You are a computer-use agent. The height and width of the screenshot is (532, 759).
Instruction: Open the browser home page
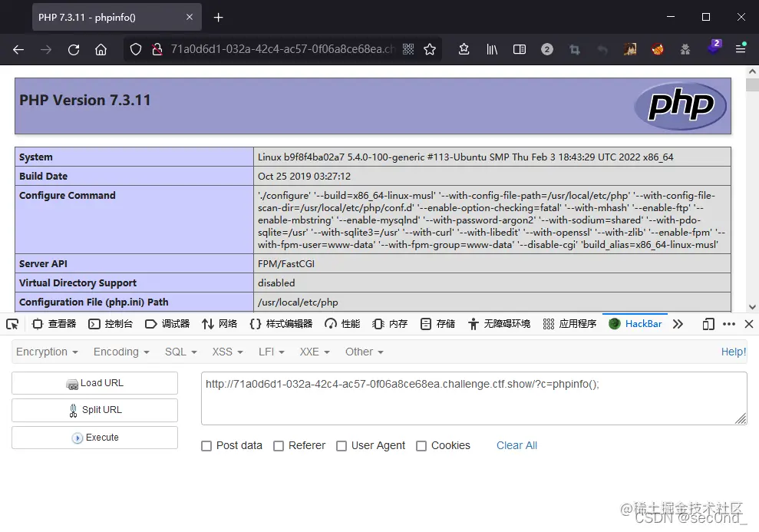point(101,49)
